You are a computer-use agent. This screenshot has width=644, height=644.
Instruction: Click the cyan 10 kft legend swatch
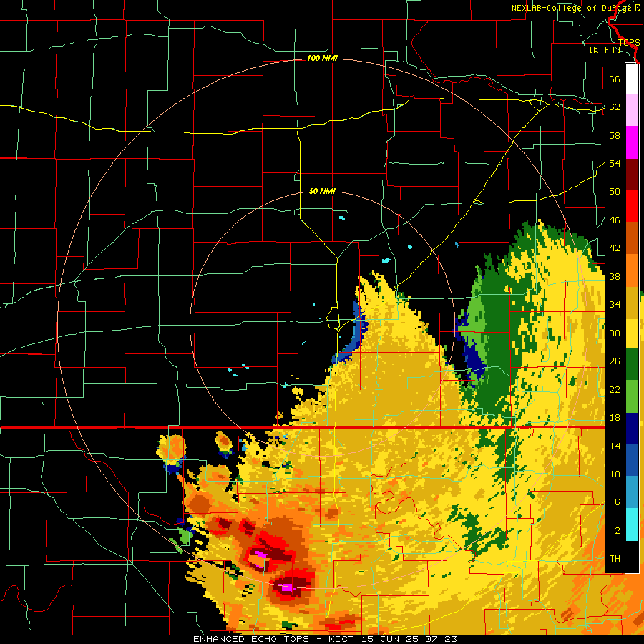tap(632, 524)
